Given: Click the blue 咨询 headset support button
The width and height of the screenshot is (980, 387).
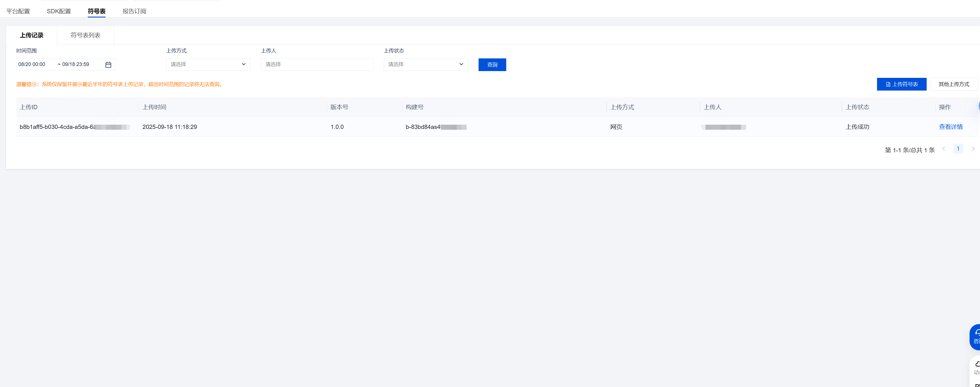Looking at the screenshot, I should [x=976, y=337].
